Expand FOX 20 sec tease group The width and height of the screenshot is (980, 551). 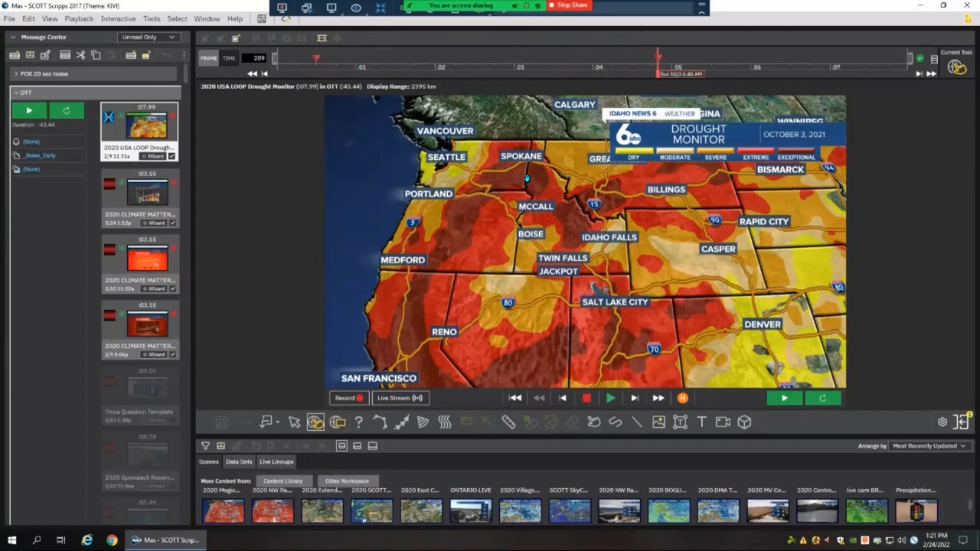click(15, 73)
